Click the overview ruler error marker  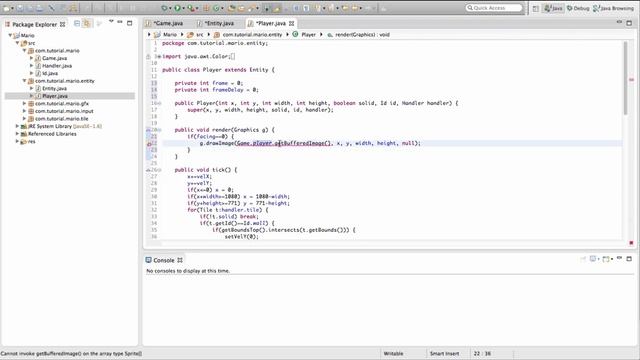[x=631, y=80]
